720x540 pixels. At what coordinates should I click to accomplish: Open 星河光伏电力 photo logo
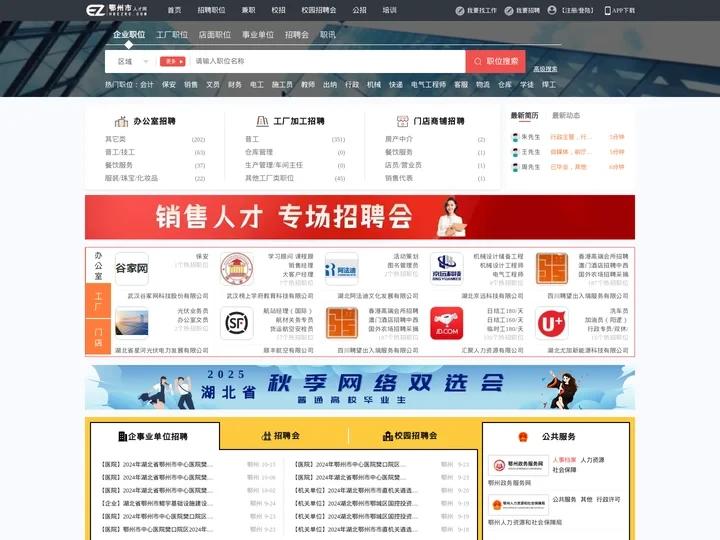click(132, 323)
